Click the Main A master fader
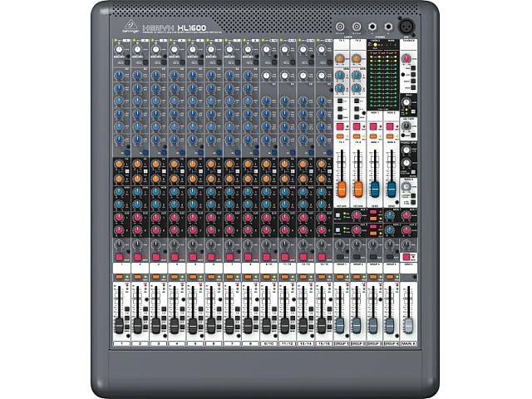This screenshot has height=399, width=532. 408,324
